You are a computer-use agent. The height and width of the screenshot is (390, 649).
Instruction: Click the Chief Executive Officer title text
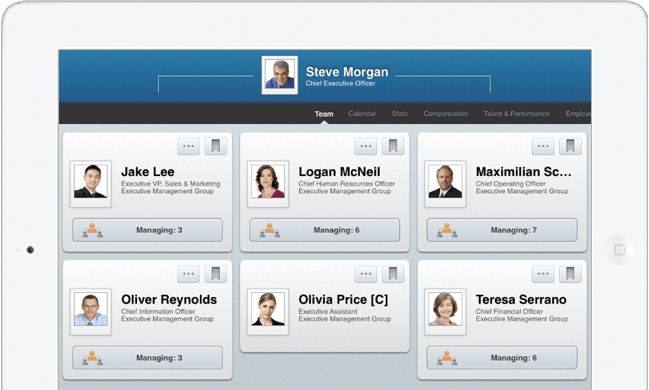coord(340,84)
